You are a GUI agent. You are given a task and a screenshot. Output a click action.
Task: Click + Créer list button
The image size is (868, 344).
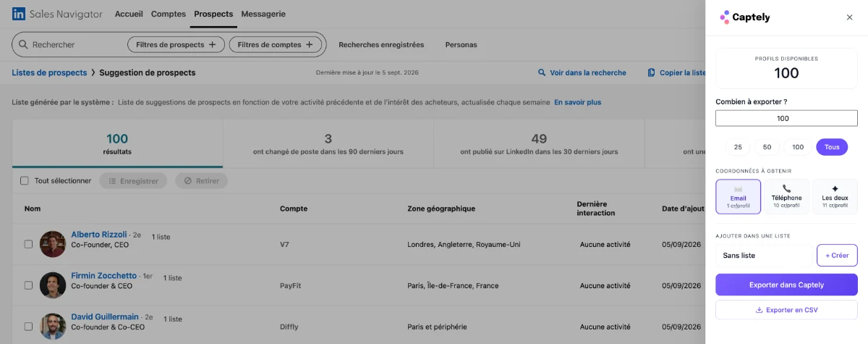[837, 255]
